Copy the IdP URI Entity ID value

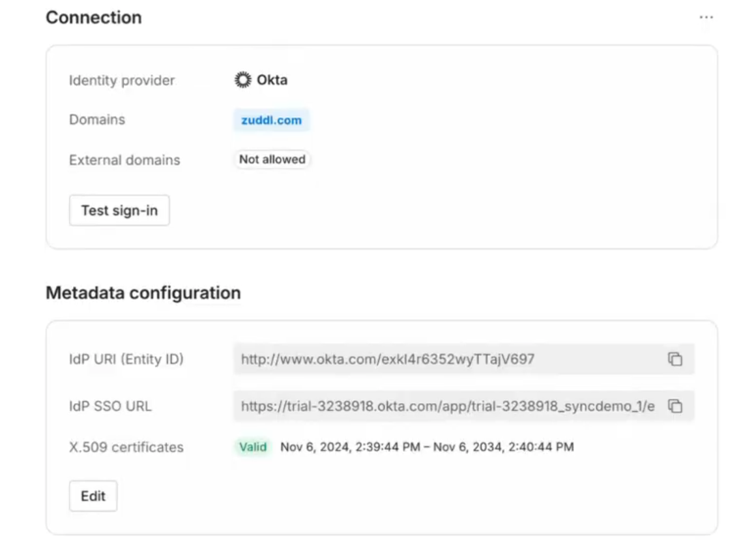[x=675, y=359]
